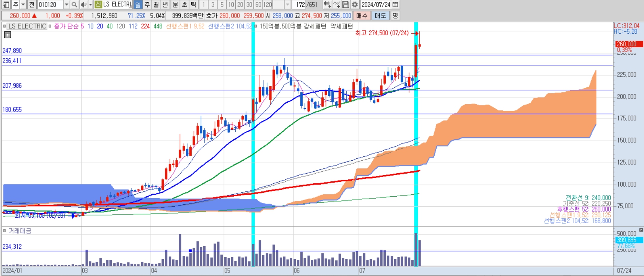644x276 pixels.
Task: Click the LC:312.04 indicator text
Action: tap(626, 26)
